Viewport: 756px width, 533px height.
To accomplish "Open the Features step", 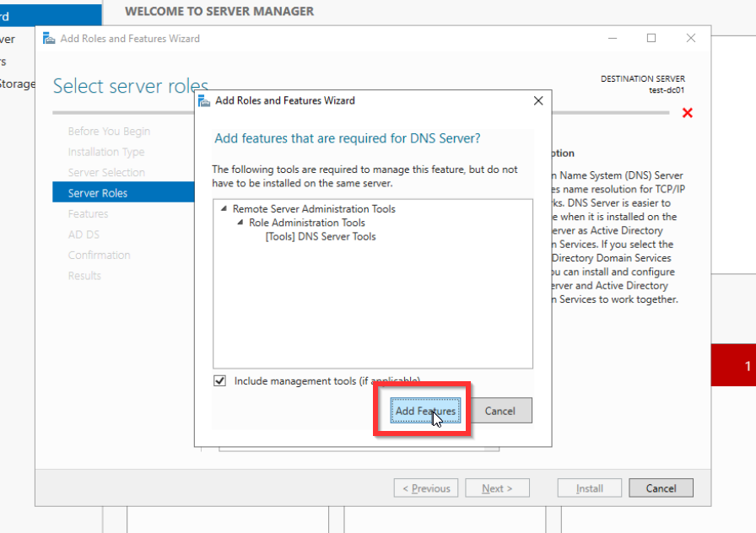I will [x=89, y=213].
